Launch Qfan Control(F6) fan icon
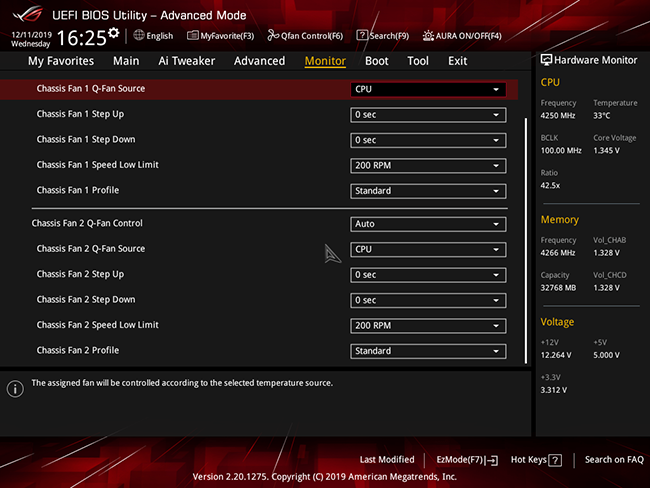650x488 pixels. [273, 36]
